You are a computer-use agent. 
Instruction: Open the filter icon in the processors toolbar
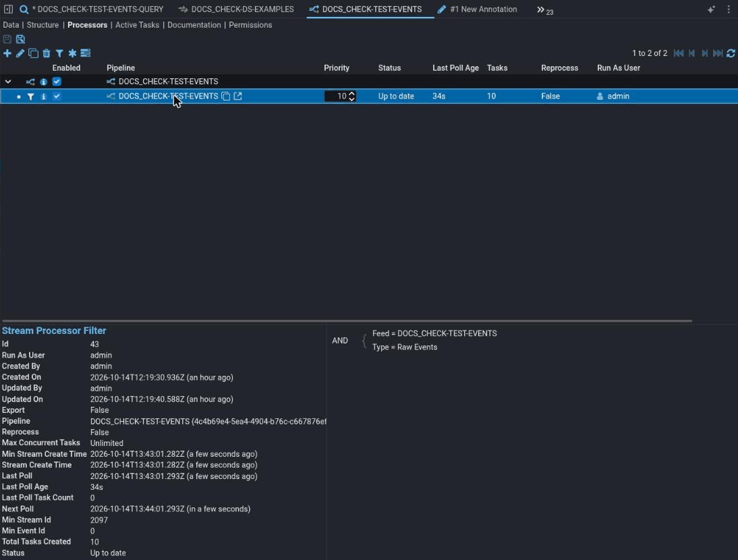tap(59, 53)
